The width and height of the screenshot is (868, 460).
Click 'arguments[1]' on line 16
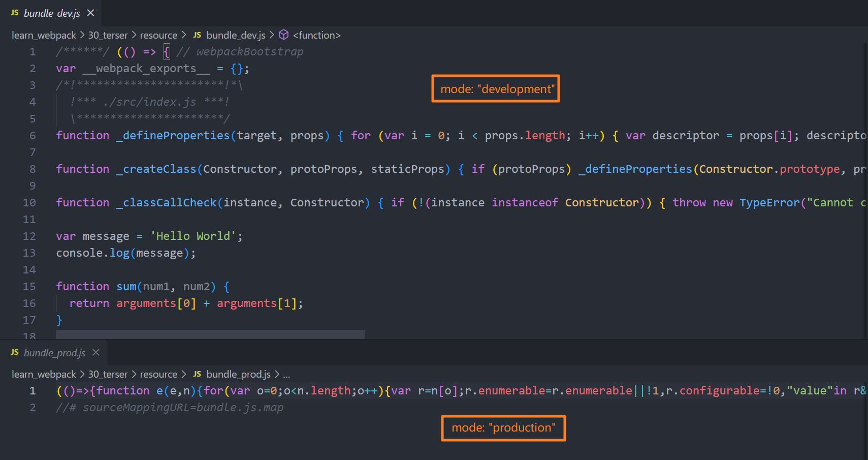[x=257, y=303]
